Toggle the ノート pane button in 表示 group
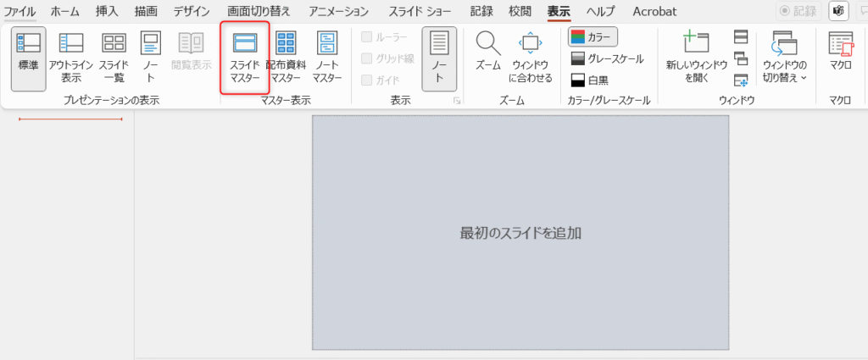 pyautogui.click(x=439, y=58)
